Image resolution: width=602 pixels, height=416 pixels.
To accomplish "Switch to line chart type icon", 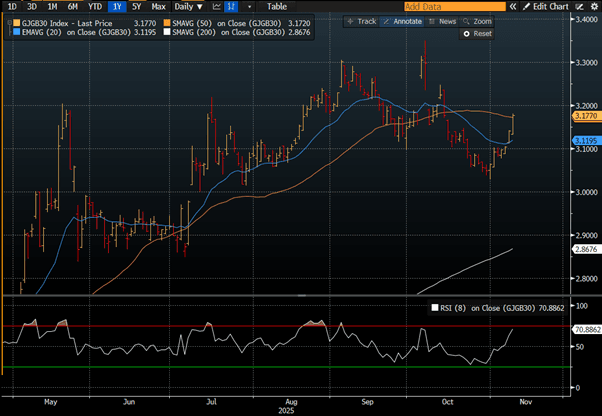I will (216, 6).
